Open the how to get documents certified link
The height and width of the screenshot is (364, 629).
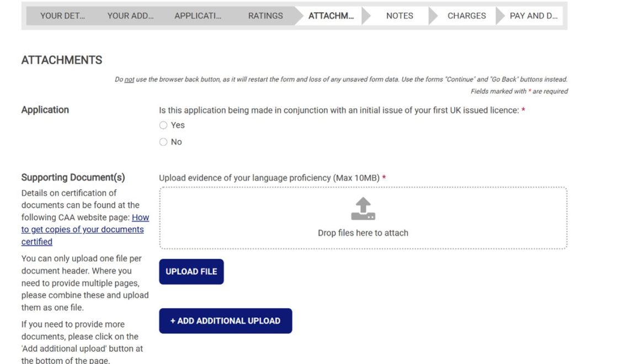83,229
